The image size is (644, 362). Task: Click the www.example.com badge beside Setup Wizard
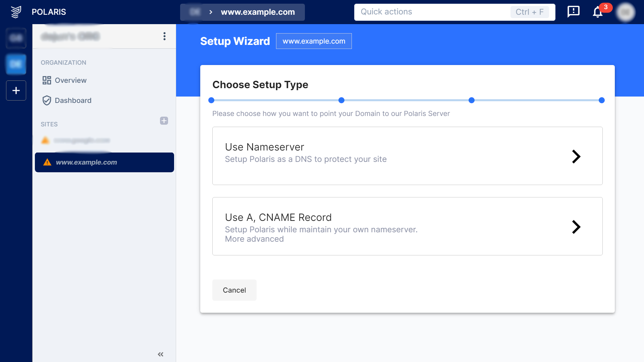(314, 41)
